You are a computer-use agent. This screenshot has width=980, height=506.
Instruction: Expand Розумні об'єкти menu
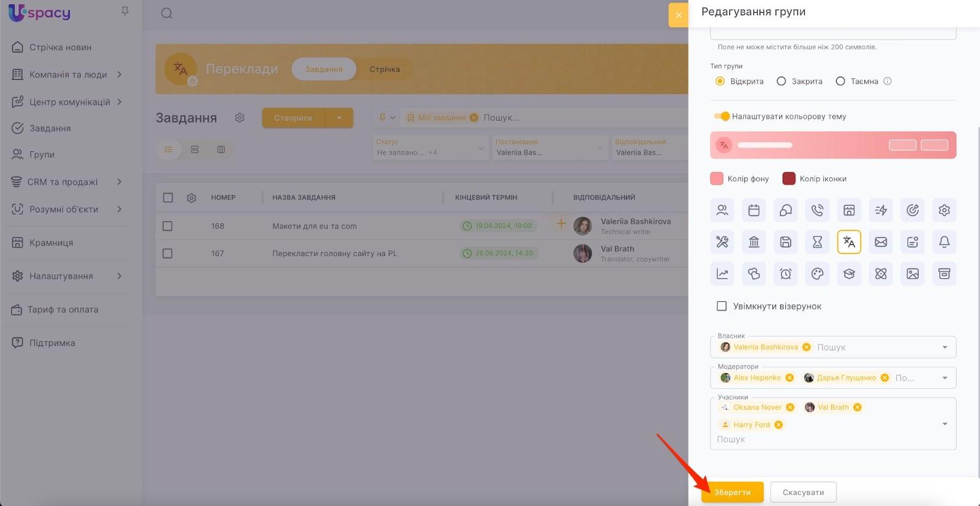(119, 209)
